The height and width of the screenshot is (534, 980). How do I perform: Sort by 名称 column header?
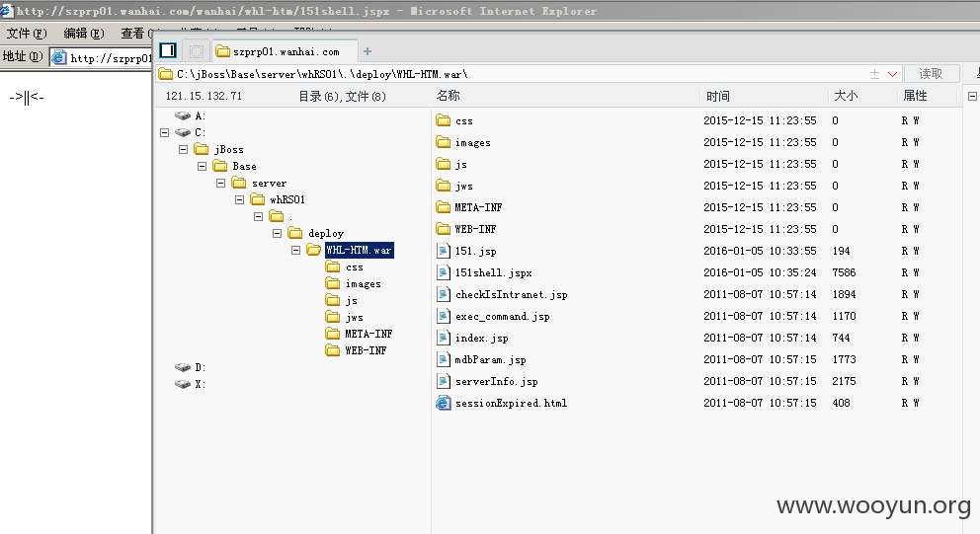[x=449, y=96]
